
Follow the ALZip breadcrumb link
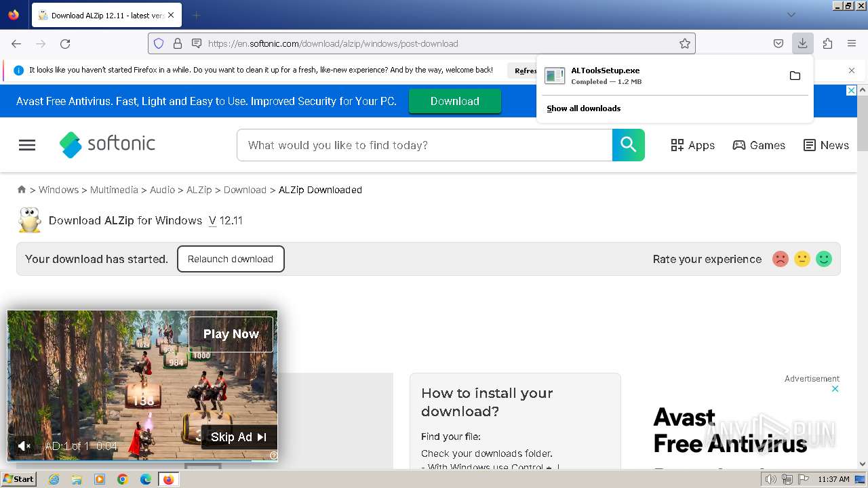[x=199, y=190]
